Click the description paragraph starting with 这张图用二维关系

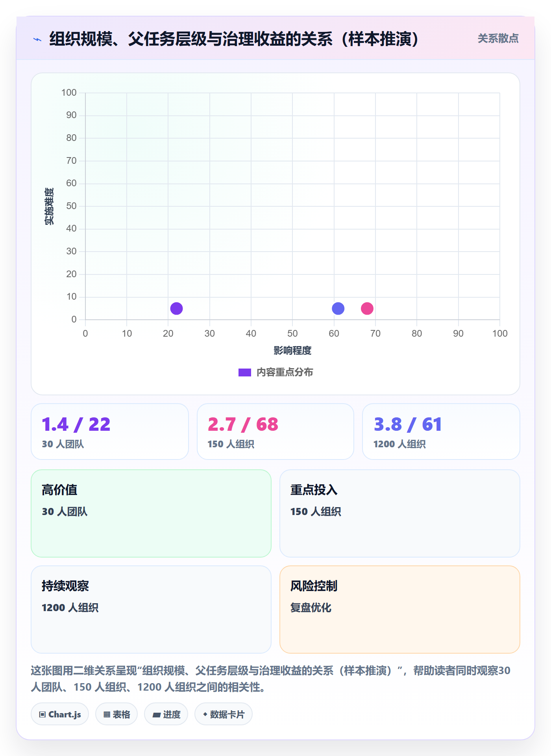tap(271, 678)
